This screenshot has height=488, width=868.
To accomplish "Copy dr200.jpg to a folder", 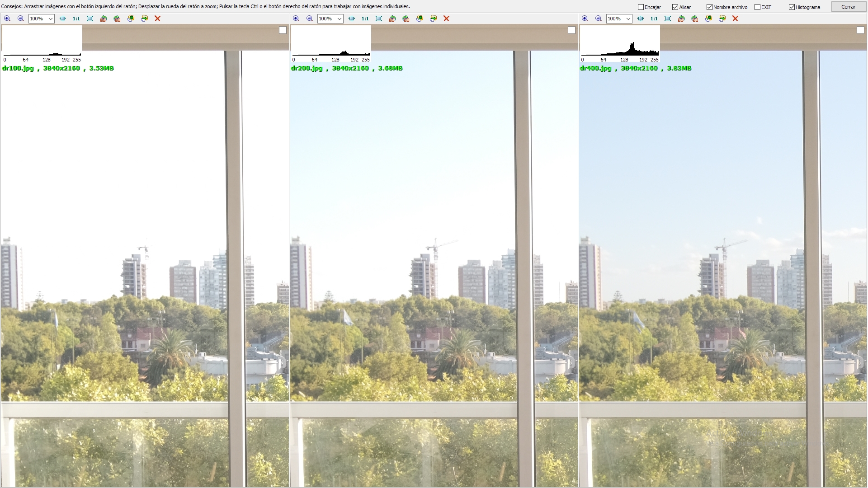I will 420,19.
